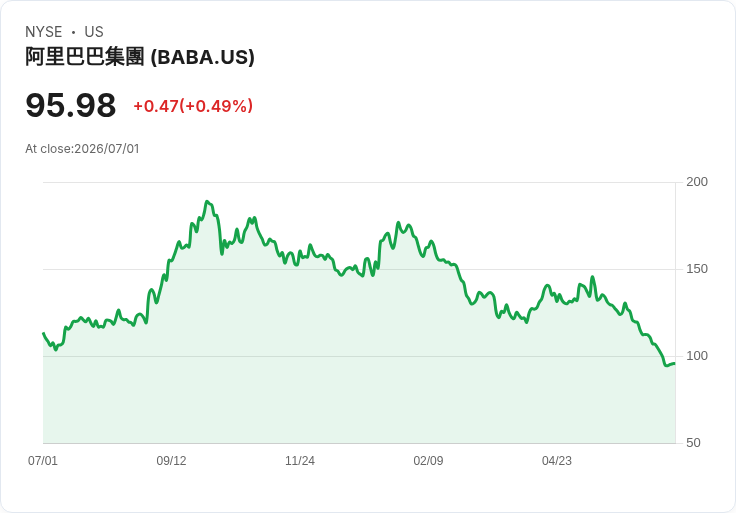Click the NYSE exchange label
Screen dimensions: 736x513
click(x=44, y=32)
